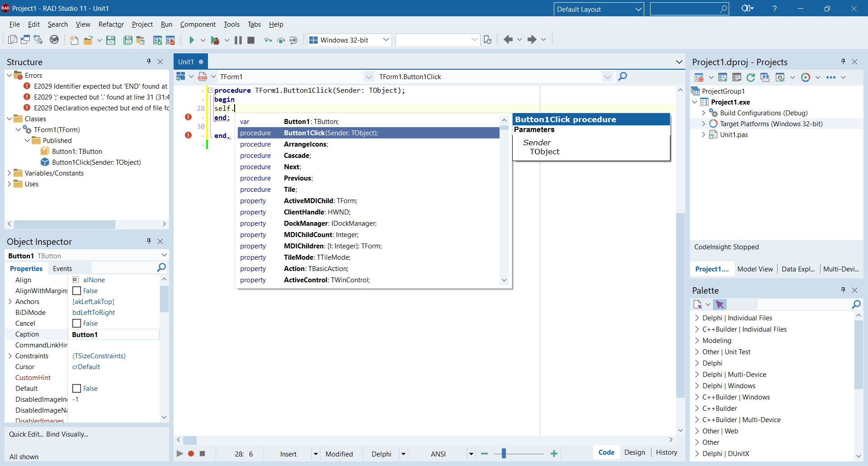Open the Component menu
Screen dimensions: 868x466
[198, 24]
